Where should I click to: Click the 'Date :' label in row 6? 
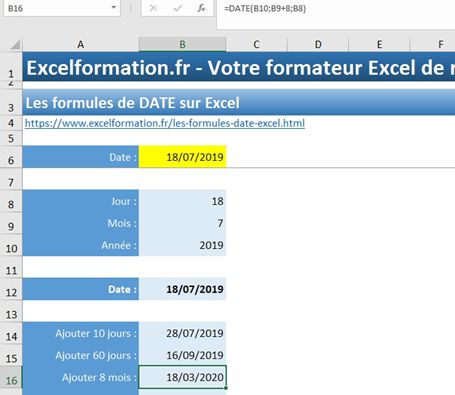(x=81, y=157)
